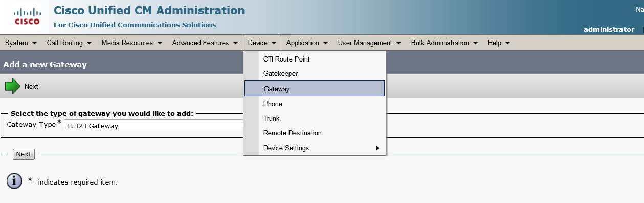644x203 pixels.
Task: Click 'Select the type of gateway' legend text
Action: (102, 113)
